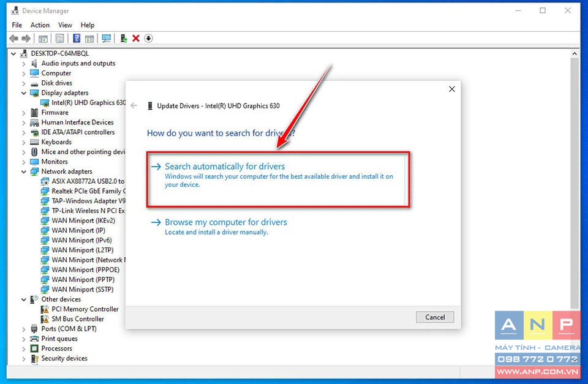Expand the Monitors category
The width and height of the screenshot is (588, 384).
(24, 162)
